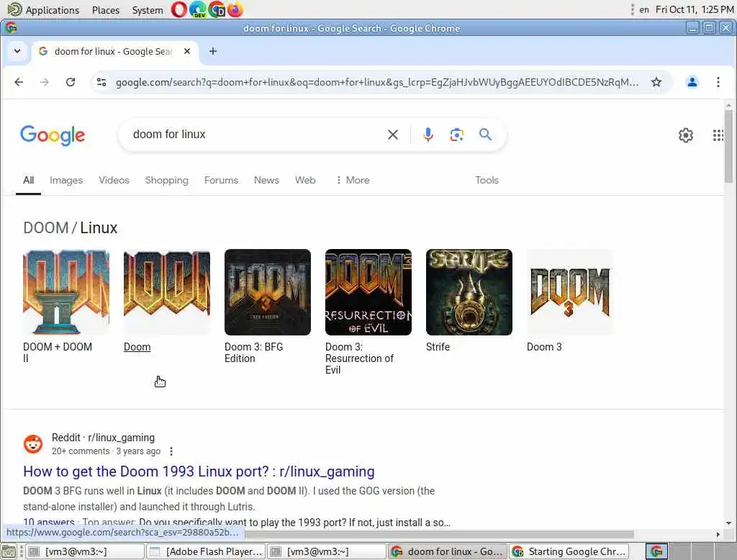Open options for the Reddit result
This screenshot has width=737, height=560.
tap(171, 451)
